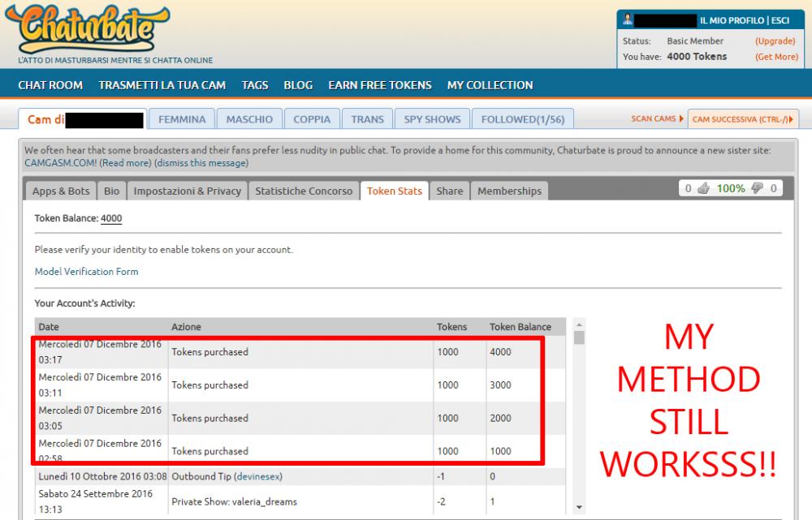This screenshot has width=812, height=520.
Task: Click the 100% satisfaction rating
Action: 730,188
